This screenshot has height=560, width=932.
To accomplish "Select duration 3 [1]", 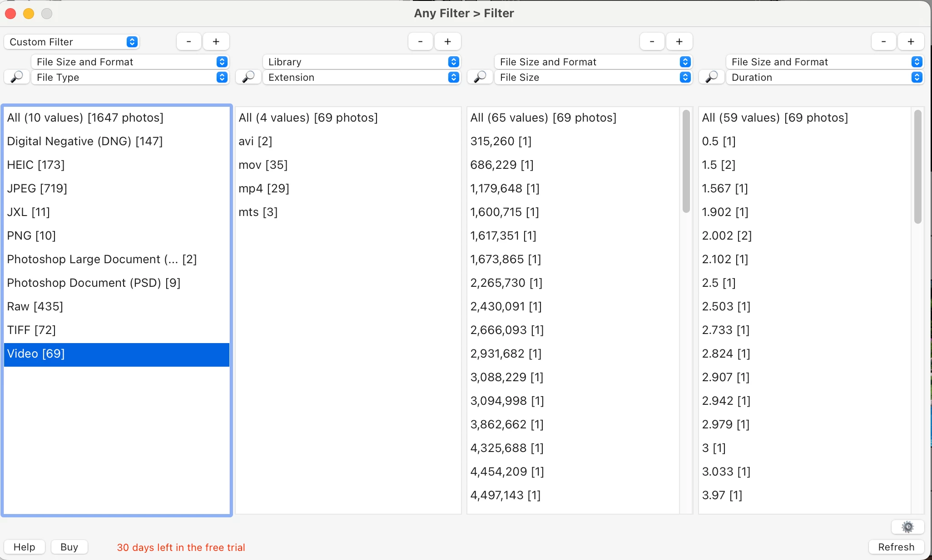I will click(805, 448).
